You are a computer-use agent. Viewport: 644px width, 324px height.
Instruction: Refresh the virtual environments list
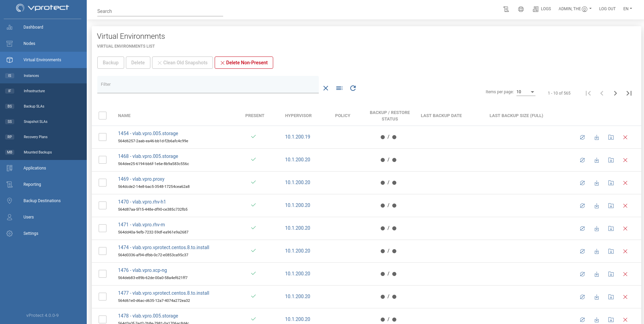353,88
